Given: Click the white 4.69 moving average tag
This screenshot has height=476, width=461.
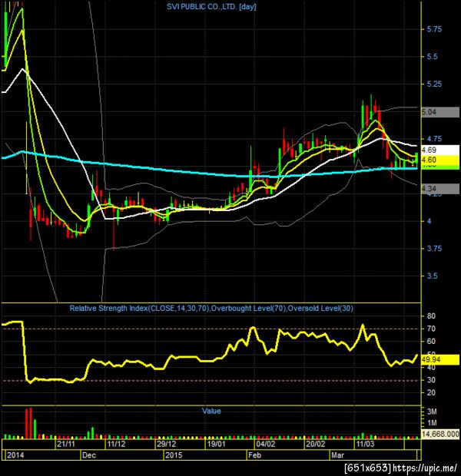Looking at the screenshot, I should [x=440, y=150].
